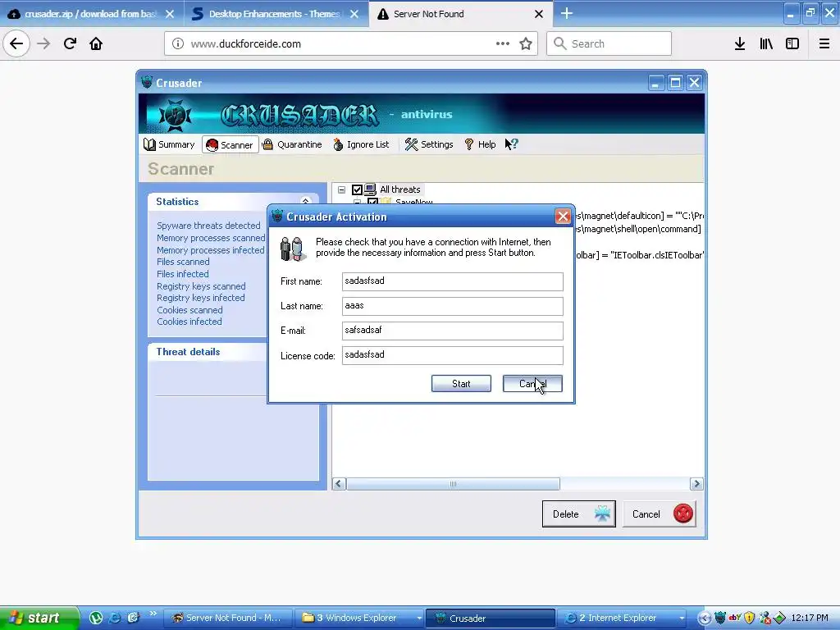
Task: Launch Internet Explorer from quick launch
Action: point(114,618)
